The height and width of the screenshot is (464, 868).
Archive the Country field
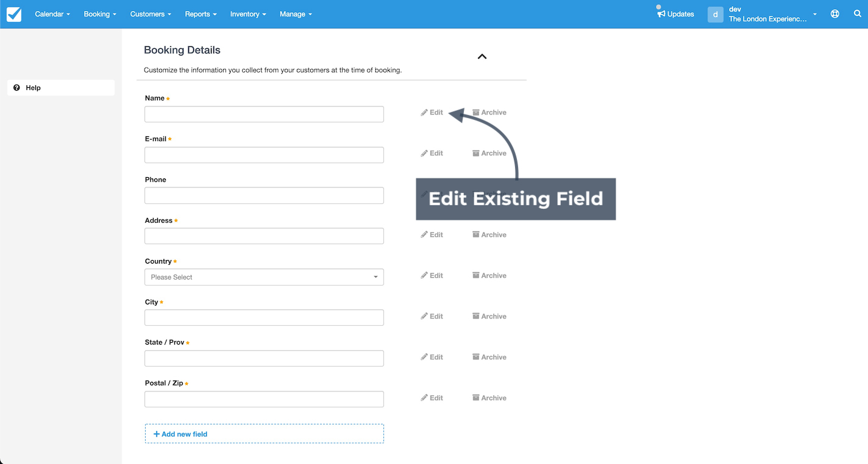[489, 276]
